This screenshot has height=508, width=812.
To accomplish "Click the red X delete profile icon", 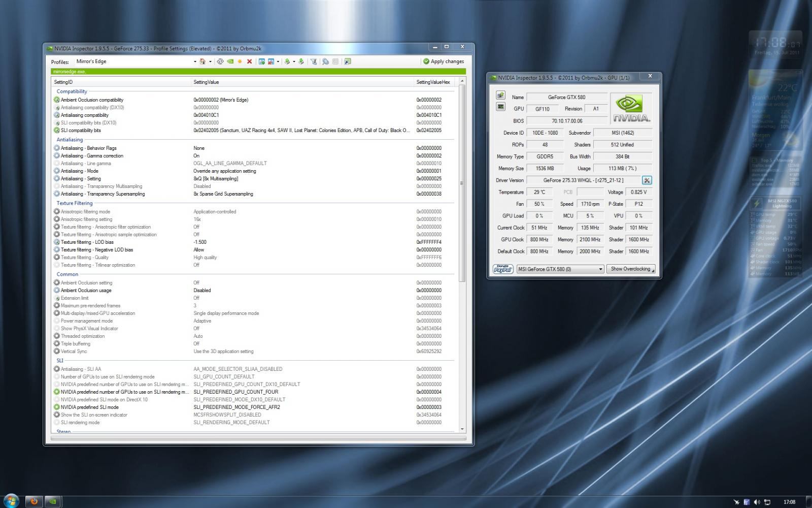I will click(x=249, y=61).
